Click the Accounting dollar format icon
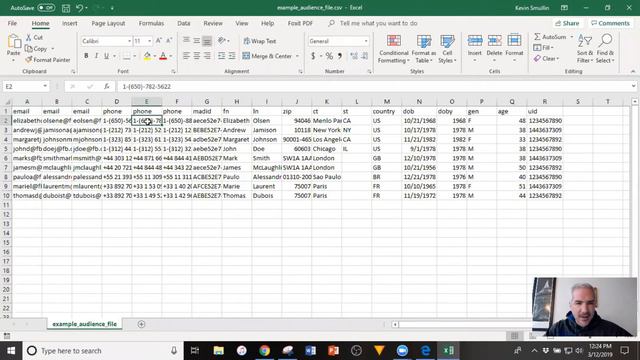 tap(313, 56)
